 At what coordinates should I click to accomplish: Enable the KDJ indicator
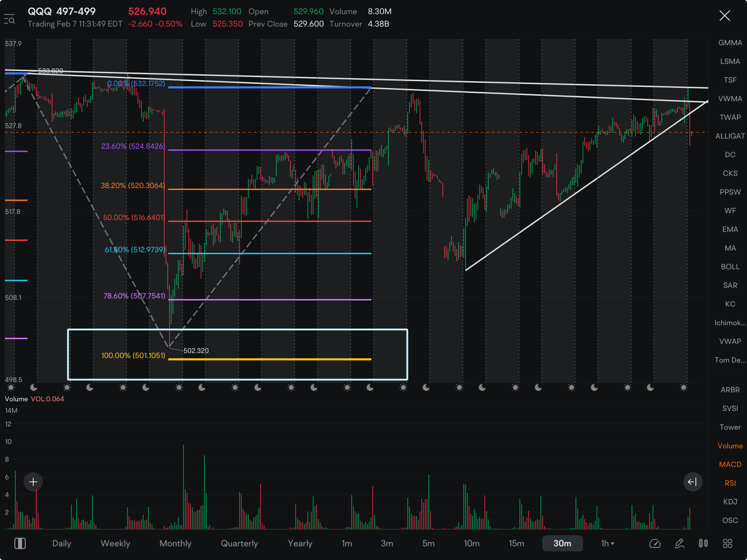730,502
